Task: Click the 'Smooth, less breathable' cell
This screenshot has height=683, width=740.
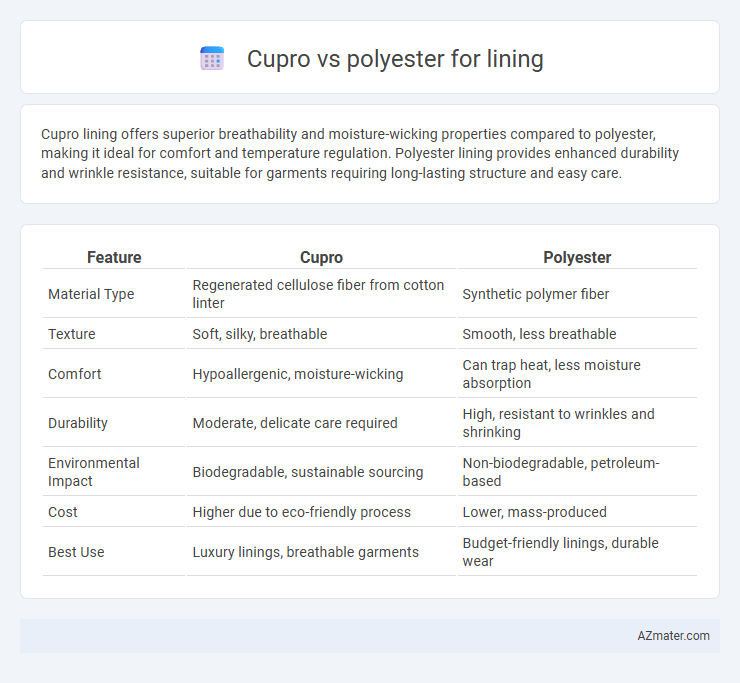Action: pyautogui.click(x=577, y=334)
